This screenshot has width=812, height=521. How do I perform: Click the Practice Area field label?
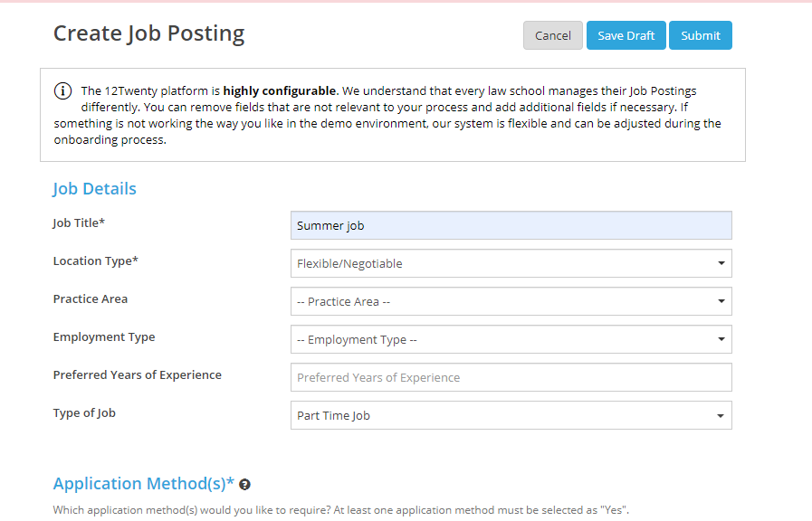91,298
